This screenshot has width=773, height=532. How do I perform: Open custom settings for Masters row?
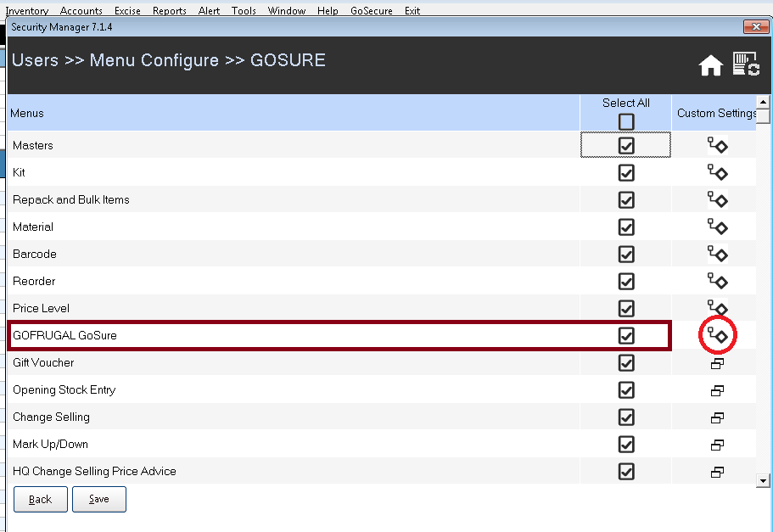[x=717, y=145]
